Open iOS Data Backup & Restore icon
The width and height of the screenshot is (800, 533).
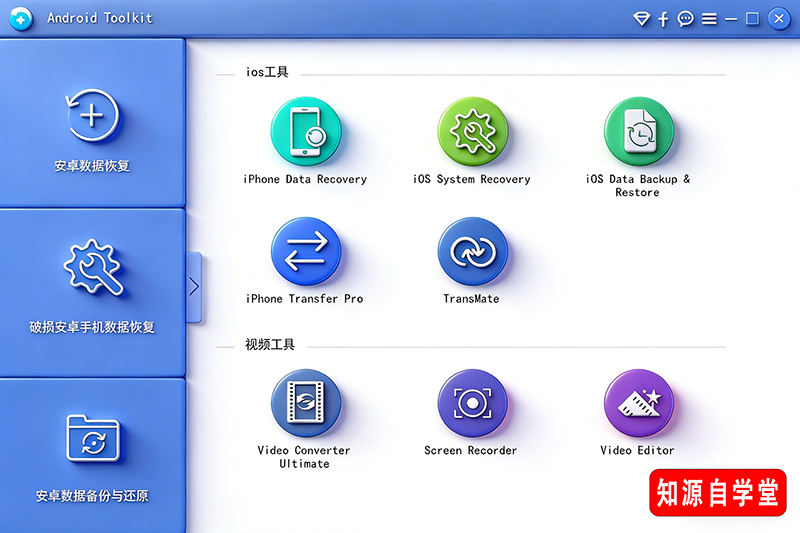click(639, 131)
